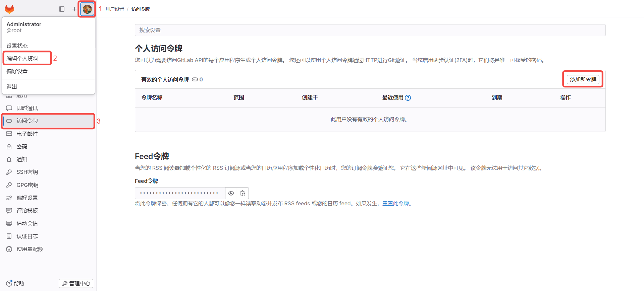Choose 设置状态 in the user menu
The image size is (644, 291).
[x=17, y=46]
